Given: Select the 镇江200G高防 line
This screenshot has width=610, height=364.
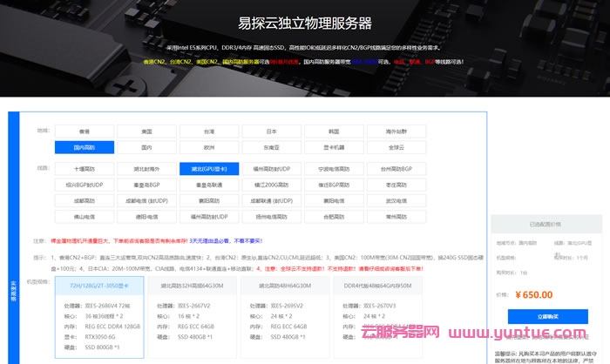Looking at the screenshot, I should tap(271, 185).
